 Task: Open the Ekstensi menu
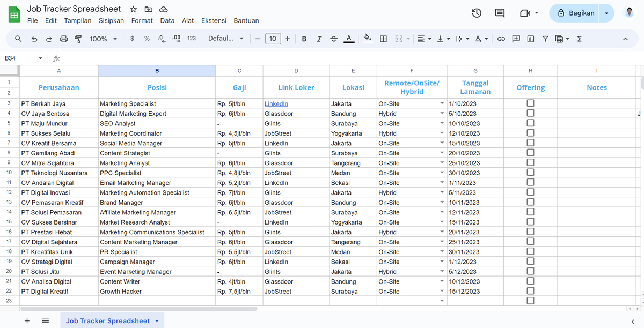[214, 20]
